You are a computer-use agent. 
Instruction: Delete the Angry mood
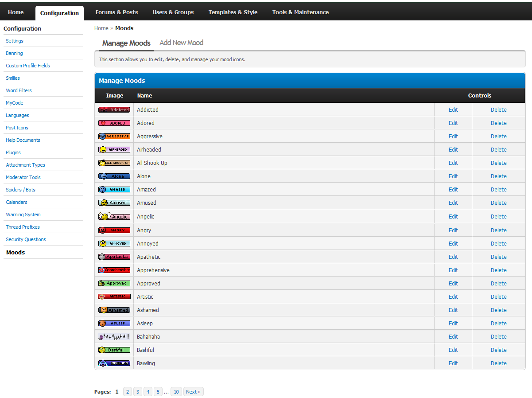(498, 230)
